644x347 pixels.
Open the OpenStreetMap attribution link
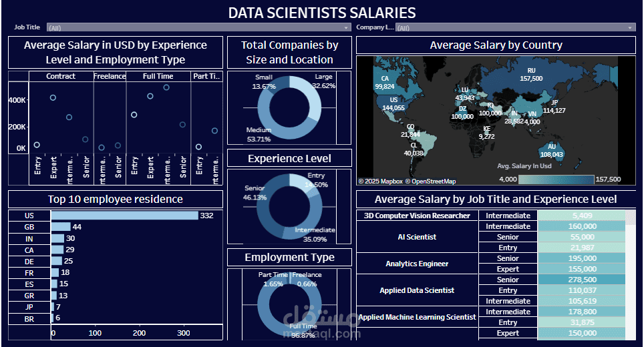coord(430,182)
